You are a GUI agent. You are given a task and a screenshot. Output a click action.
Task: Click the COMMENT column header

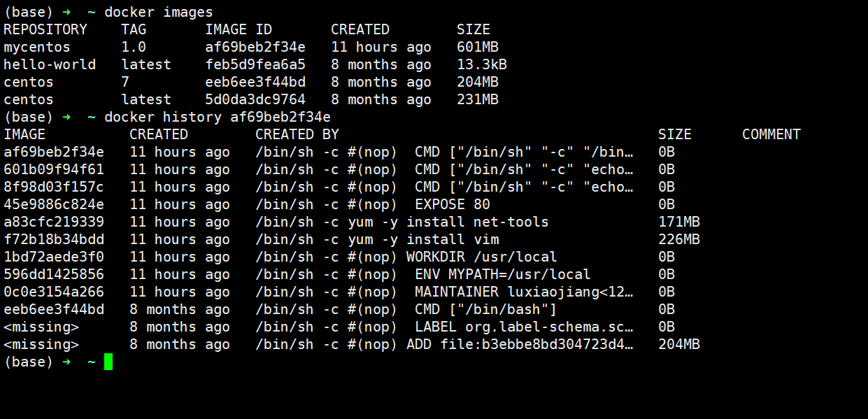(x=771, y=134)
